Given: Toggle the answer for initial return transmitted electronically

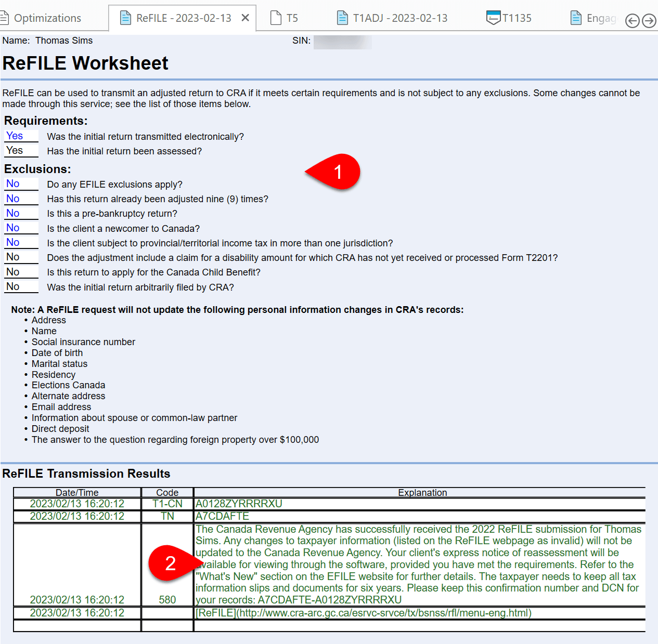Looking at the screenshot, I should click(x=21, y=136).
